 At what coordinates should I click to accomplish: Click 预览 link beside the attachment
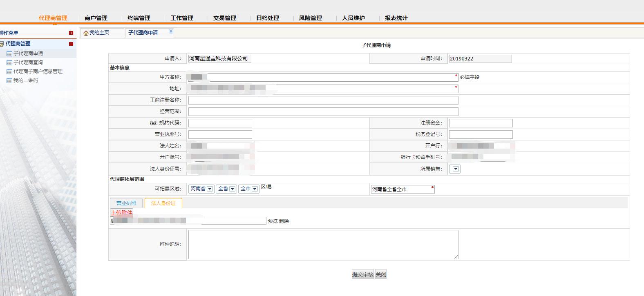pos(273,221)
